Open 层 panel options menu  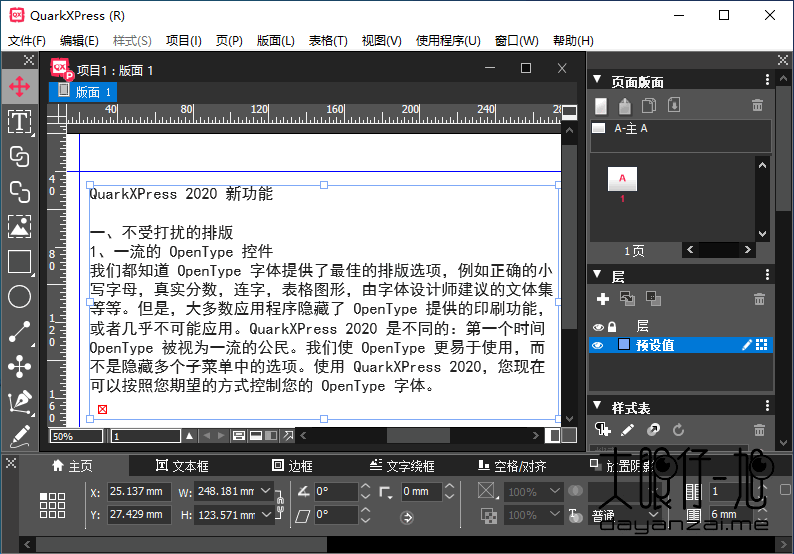tap(767, 274)
